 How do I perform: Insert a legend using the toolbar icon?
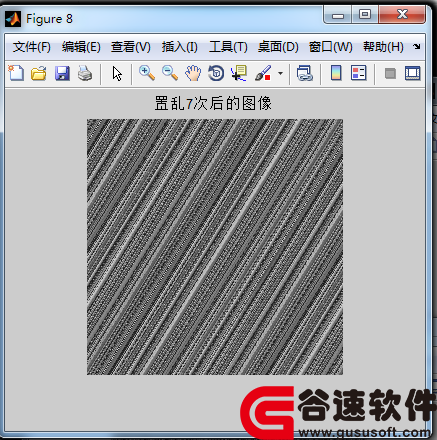point(359,73)
